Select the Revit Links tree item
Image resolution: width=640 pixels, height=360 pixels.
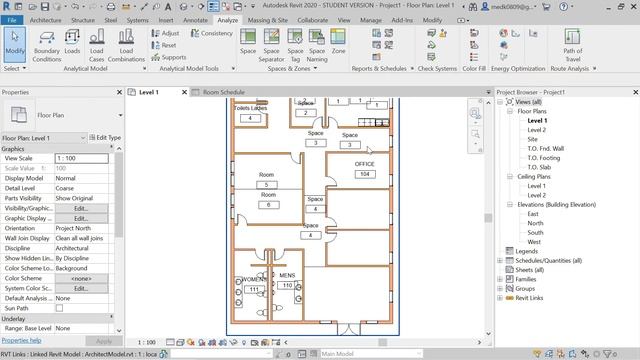(x=529, y=298)
